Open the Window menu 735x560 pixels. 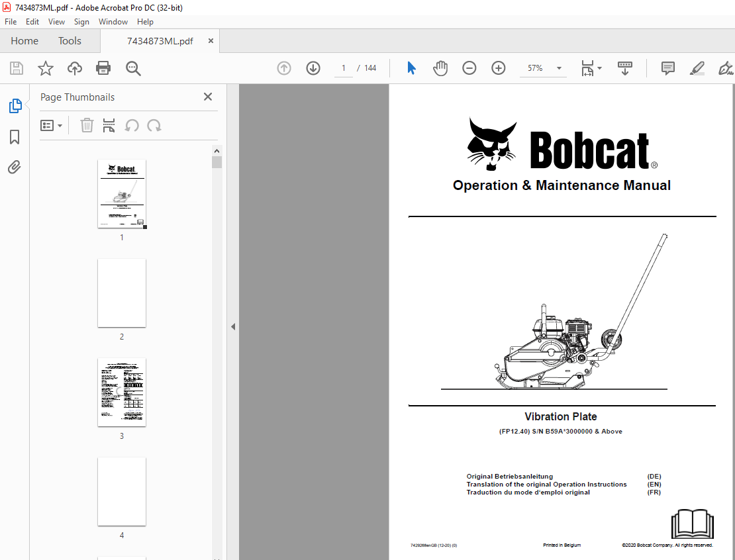click(x=113, y=22)
